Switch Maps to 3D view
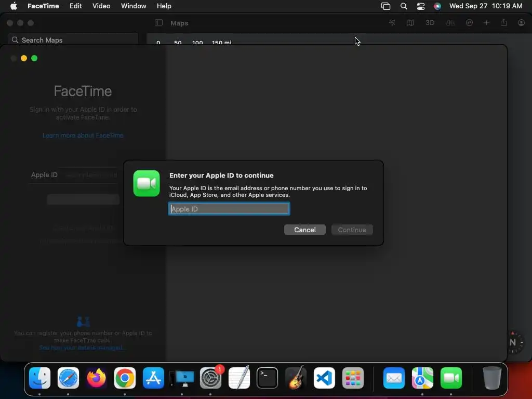Screen dimensions: 532x399 pos(430,23)
